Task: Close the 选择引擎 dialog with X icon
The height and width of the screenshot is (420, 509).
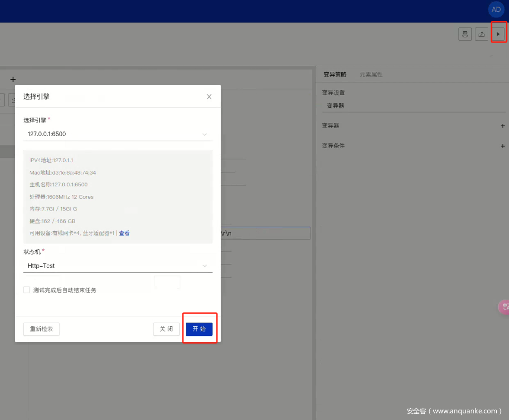Action: click(x=209, y=96)
